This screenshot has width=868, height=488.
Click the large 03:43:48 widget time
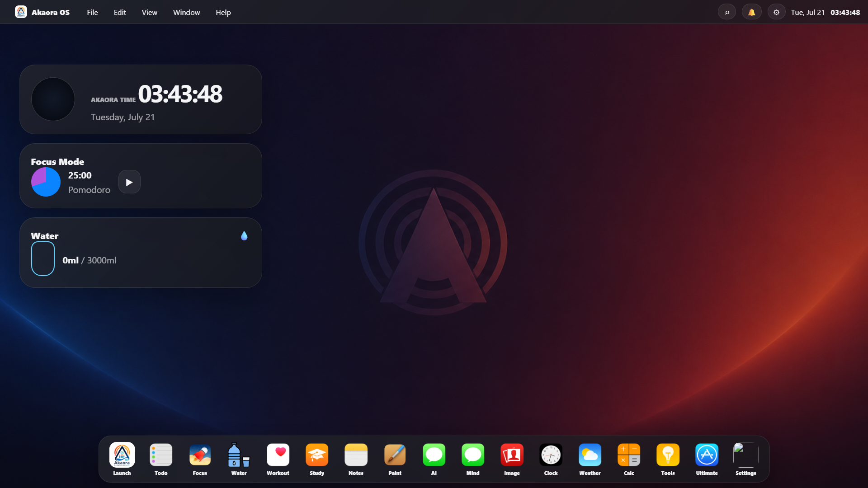tap(180, 94)
